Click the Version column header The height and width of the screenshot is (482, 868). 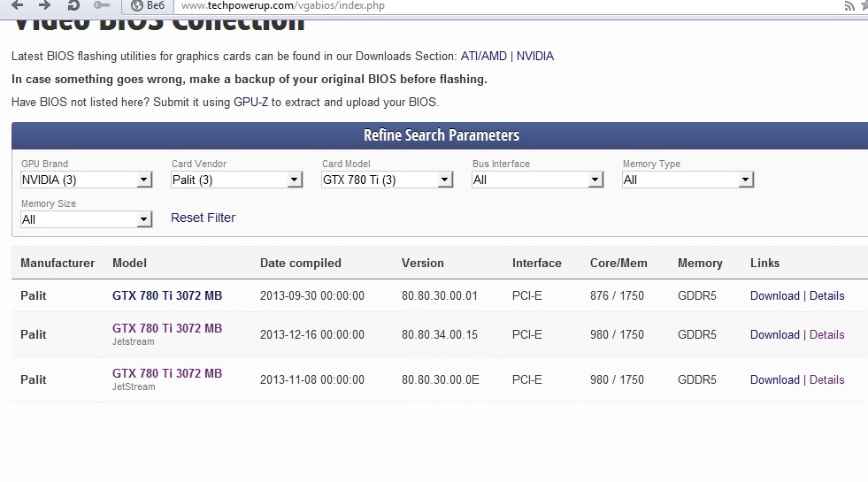click(x=422, y=263)
